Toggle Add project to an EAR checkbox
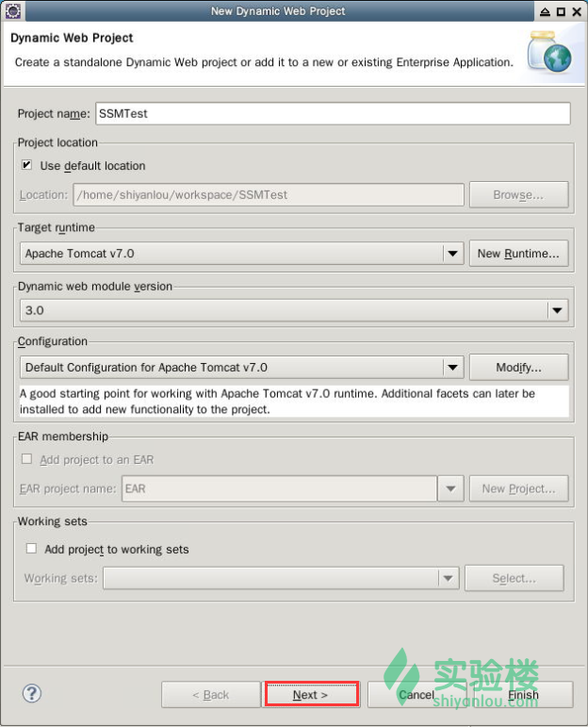The image size is (588, 727). (27, 459)
